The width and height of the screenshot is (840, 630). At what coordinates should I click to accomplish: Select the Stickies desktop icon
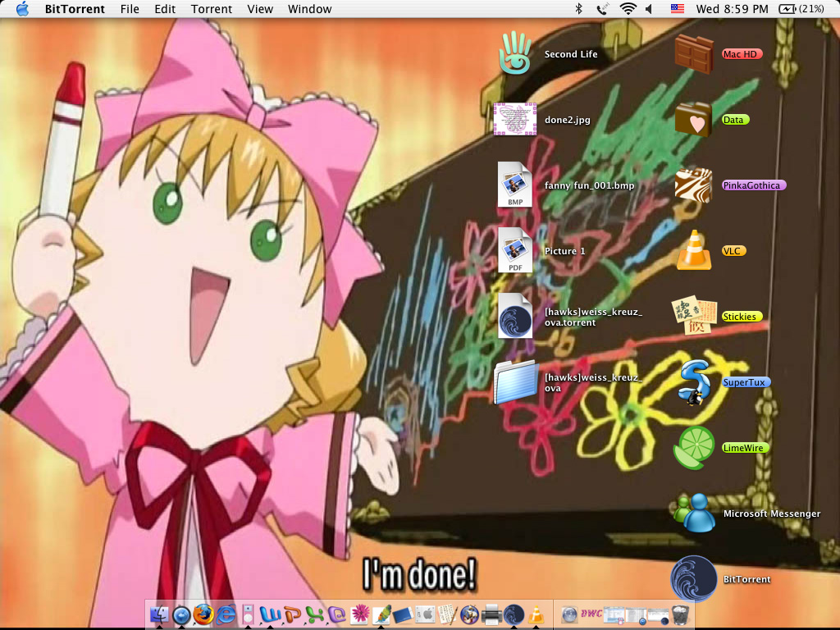(694, 316)
